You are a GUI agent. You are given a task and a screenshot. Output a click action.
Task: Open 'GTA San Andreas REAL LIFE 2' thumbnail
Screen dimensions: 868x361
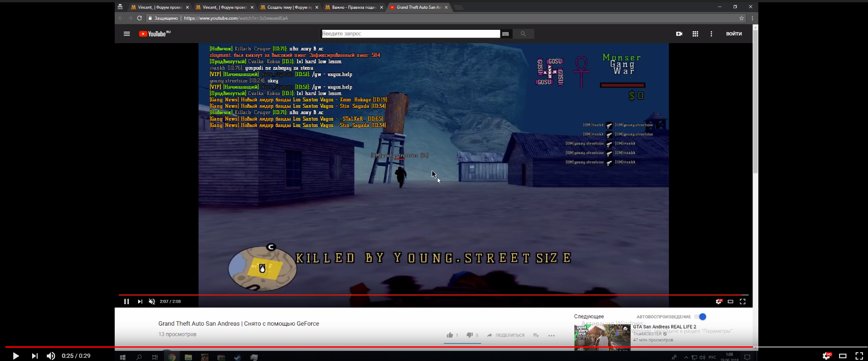pos(602,337)
